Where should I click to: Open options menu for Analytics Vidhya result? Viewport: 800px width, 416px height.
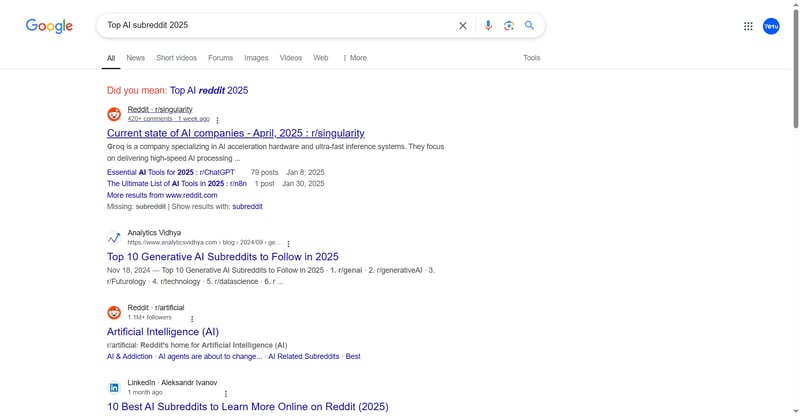click(288, 244)
